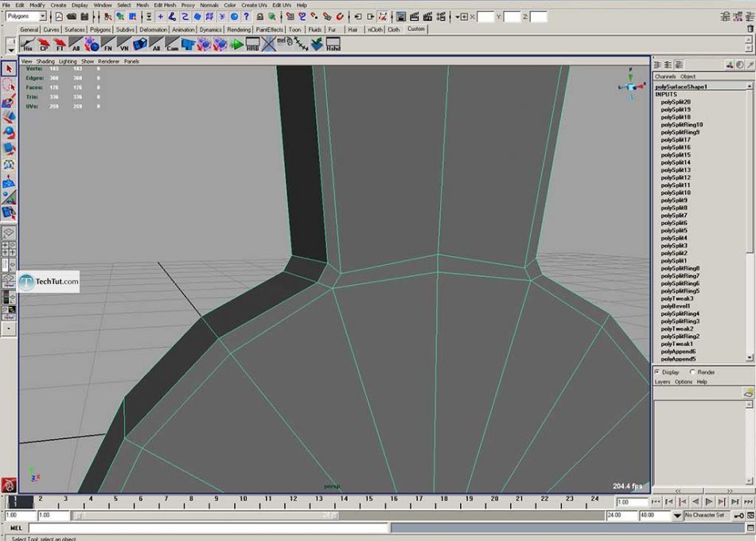The width and height of the screenshot is (756, 541).
Task: Select polyBevel1 input node
Action: tap(675, 306)
